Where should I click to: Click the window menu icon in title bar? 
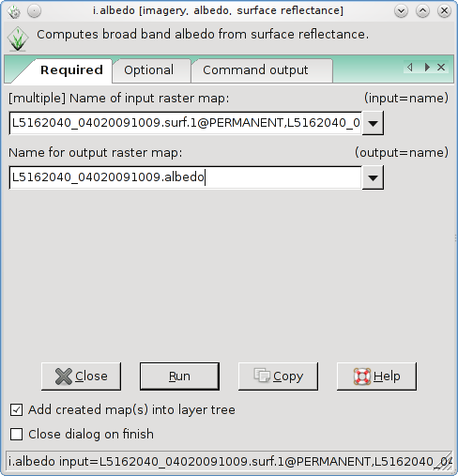click(14, 11)
